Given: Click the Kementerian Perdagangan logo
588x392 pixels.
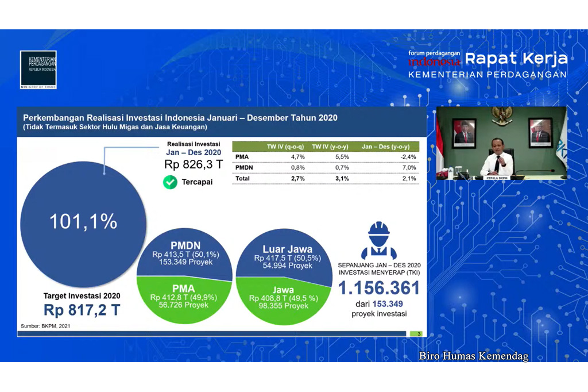Looking at the screenshot, I should [38, 70].
